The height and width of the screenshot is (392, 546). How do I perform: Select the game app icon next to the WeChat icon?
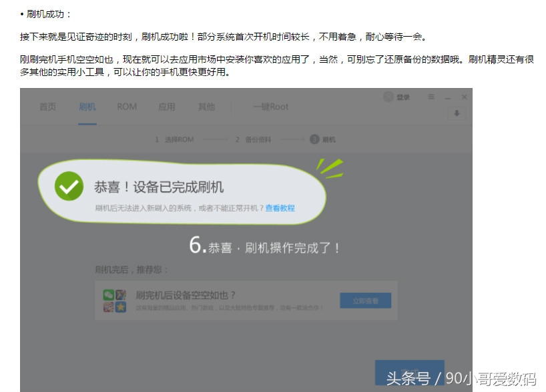pos(120,294)
